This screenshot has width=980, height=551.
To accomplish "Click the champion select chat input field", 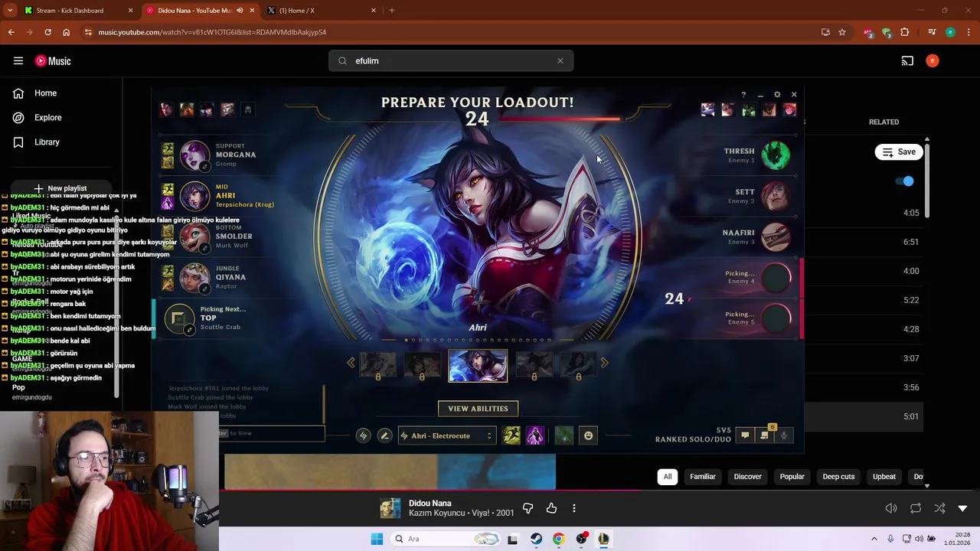I will 272,433.
